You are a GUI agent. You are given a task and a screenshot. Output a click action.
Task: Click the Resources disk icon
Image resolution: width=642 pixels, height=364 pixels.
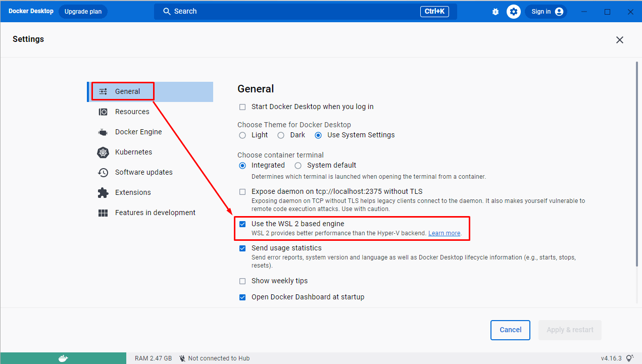(103, 112)
